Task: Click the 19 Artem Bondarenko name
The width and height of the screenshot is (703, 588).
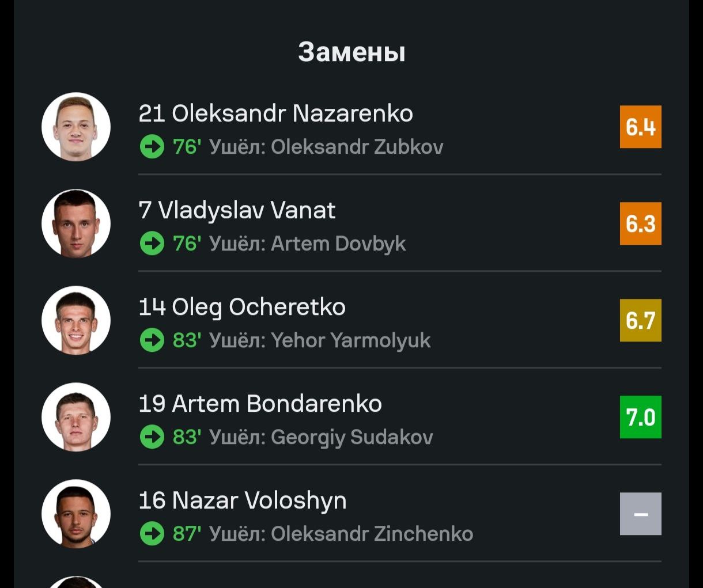Action: [x=260, y=404]
